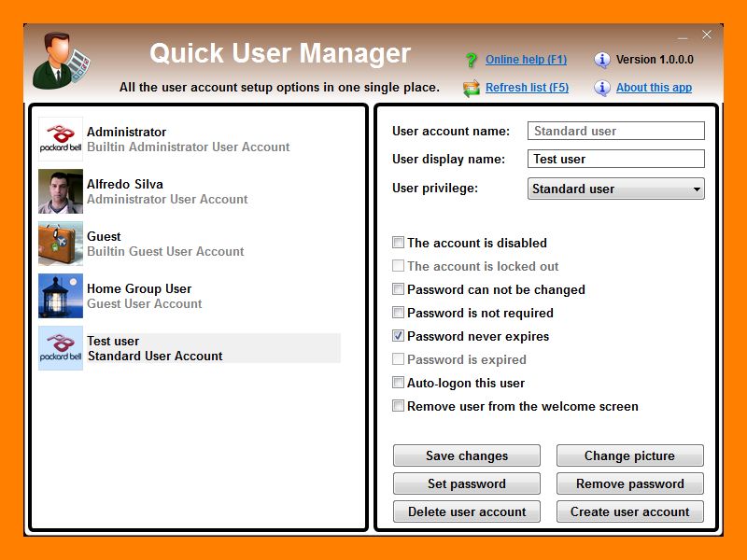The height and width of the screenshot is (560, 747).
Task: Enable Password is not required
Action: [x=398, y=313]
